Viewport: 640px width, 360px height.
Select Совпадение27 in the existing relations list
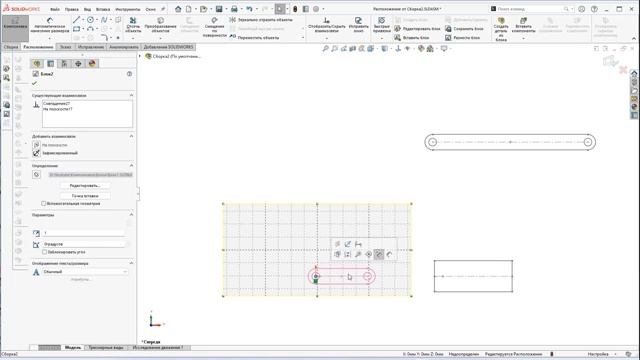click(x=56, y=104)
